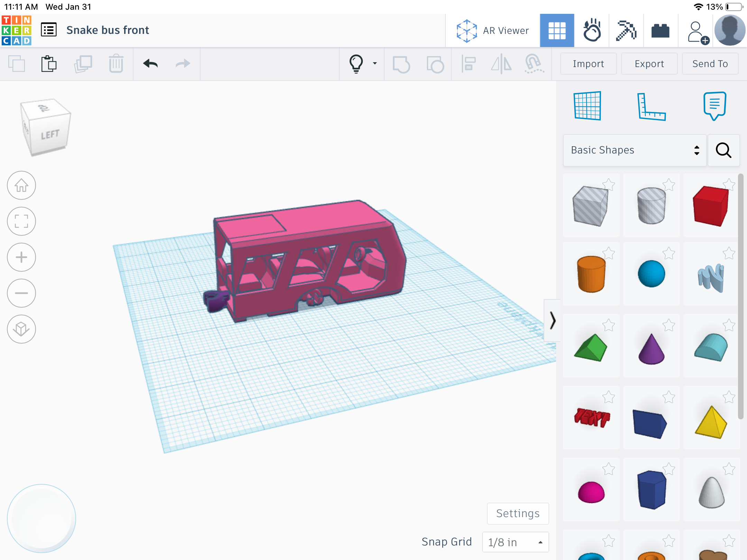Open the workplane Settings button
747x560 pixels.
pos(518,513)
